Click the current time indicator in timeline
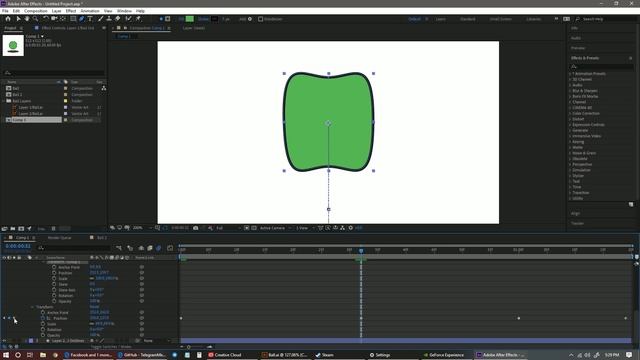 click(361, 250)
